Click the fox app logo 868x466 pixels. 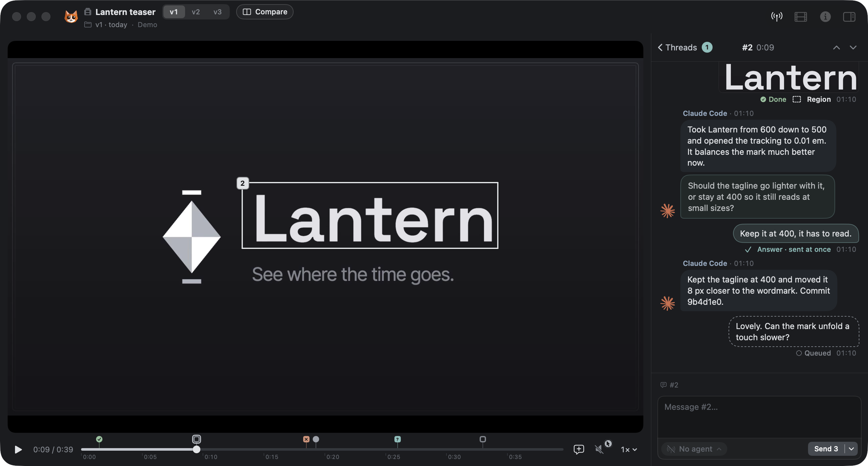(x=71, y=17)
